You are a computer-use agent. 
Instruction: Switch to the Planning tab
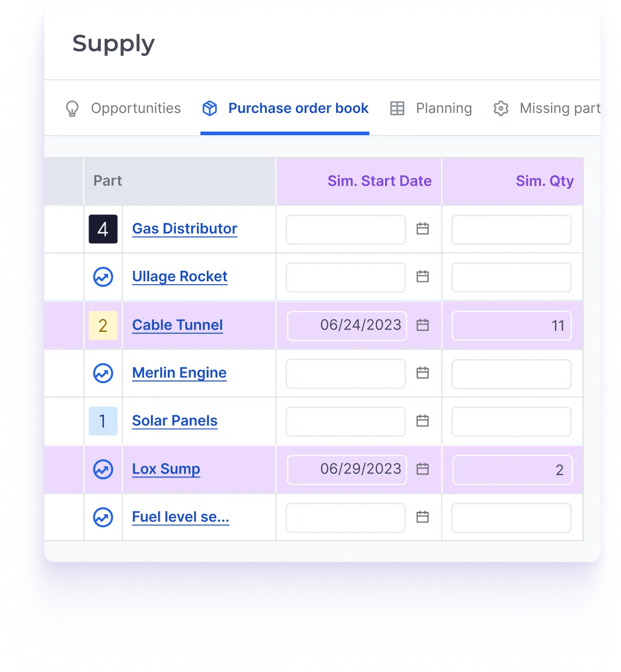(444, 108)
